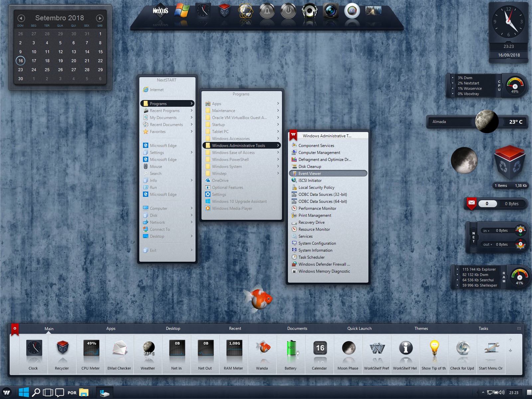Image resolution: width=532 pixels, height=399 pixels.
Task: Click the Windows Start button on taskbar
Action: click(x=24, y=392)
